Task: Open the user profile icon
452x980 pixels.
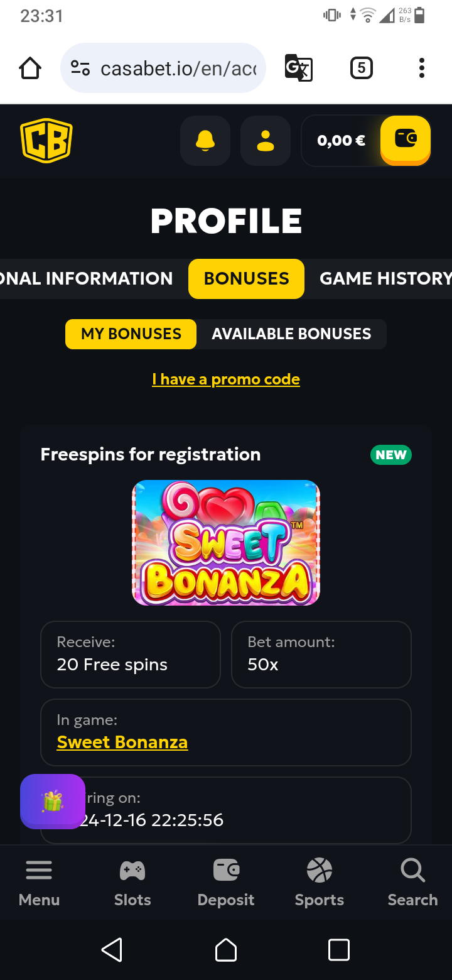Action: (266, 141)
